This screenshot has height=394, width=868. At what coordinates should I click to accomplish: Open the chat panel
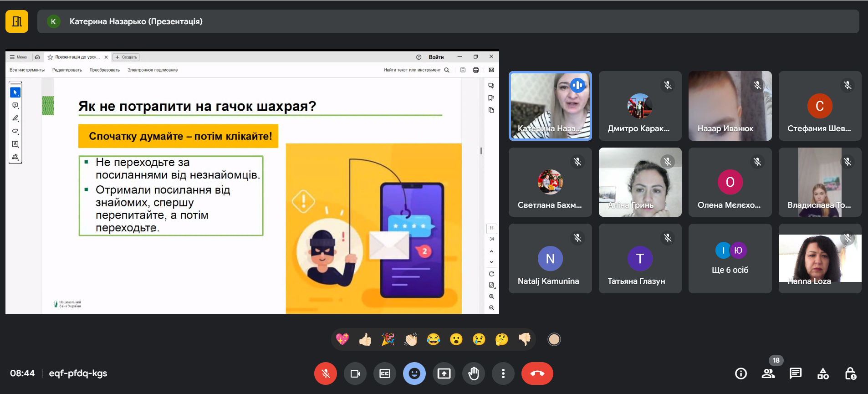pos(796,374)
